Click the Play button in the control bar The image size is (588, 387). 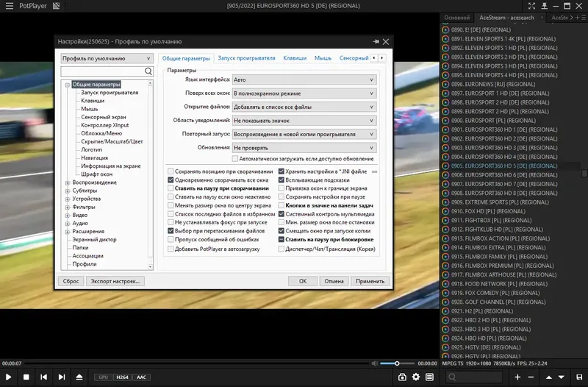click(9, 377)
